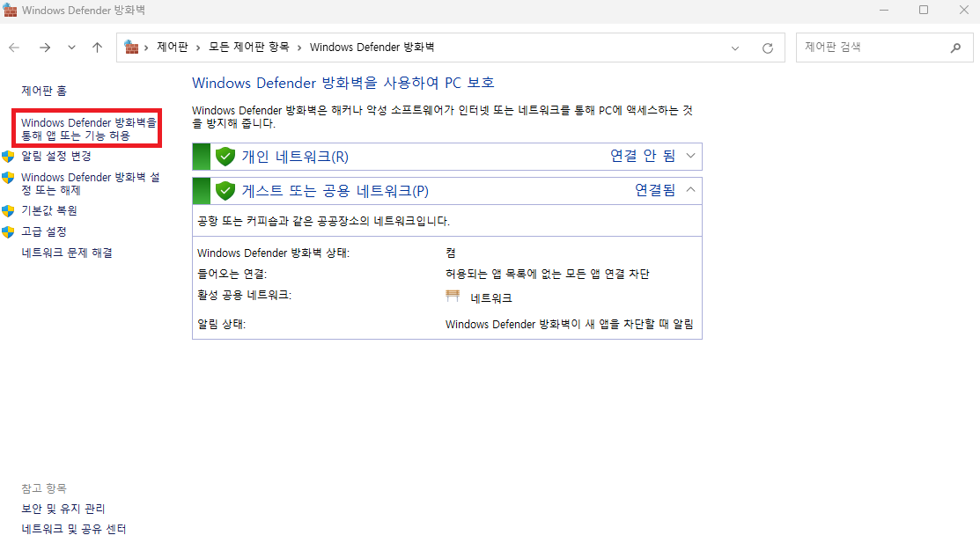
Task: Maximize the Windows Defender 방화벽 window
Action: point(924,10)
